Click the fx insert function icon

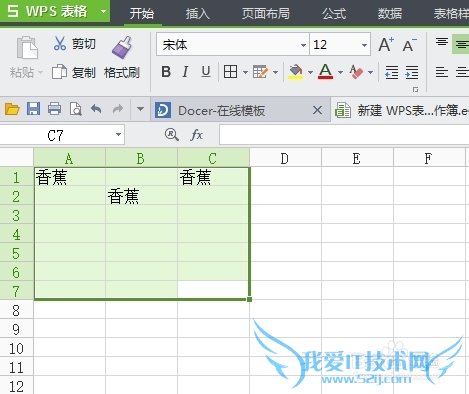pos(196,135)
